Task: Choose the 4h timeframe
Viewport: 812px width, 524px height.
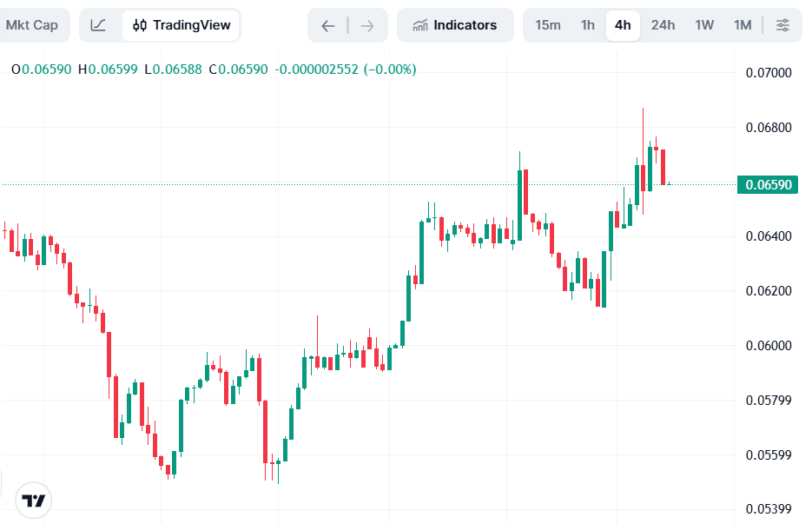Action: click(x=623, y=25)
